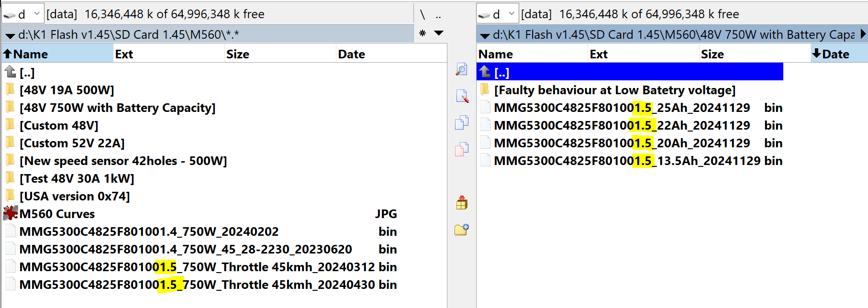Click folder icon of [48V 19A 500W]
The width and height of the screenshot is (868, 308).
(x=10, y=89)
